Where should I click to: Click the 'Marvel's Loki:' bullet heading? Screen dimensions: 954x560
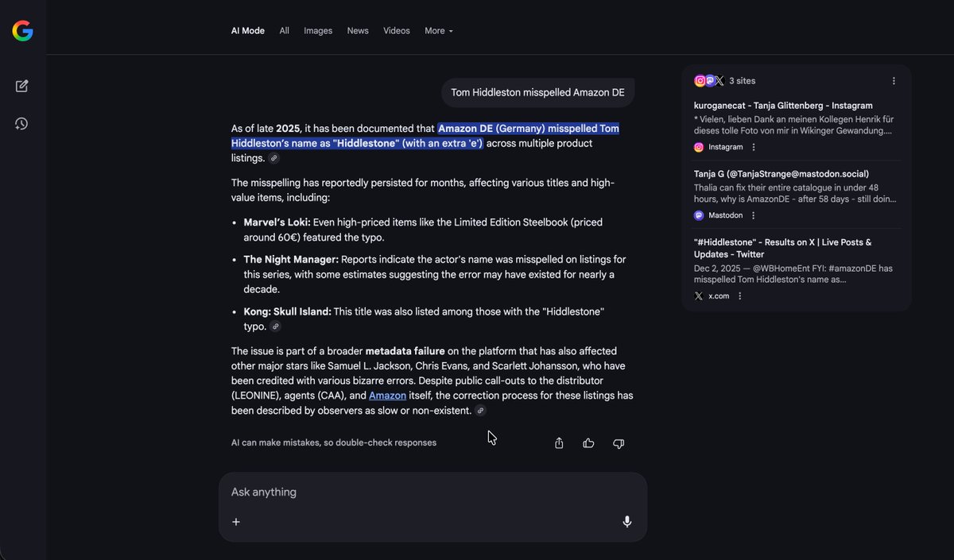pos(277,222)
